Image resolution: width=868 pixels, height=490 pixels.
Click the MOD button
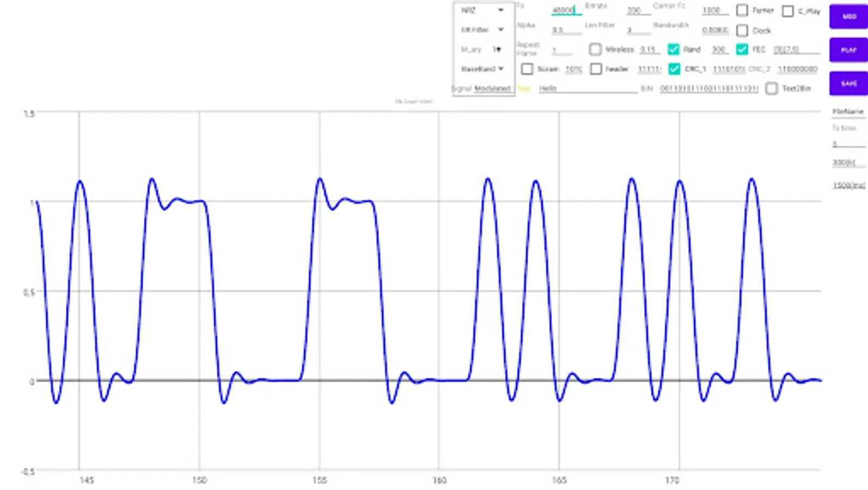point(849,17)
